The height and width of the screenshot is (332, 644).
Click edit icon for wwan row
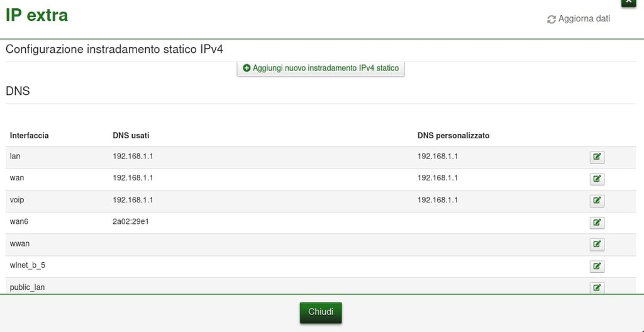click(x=597, y=245)
